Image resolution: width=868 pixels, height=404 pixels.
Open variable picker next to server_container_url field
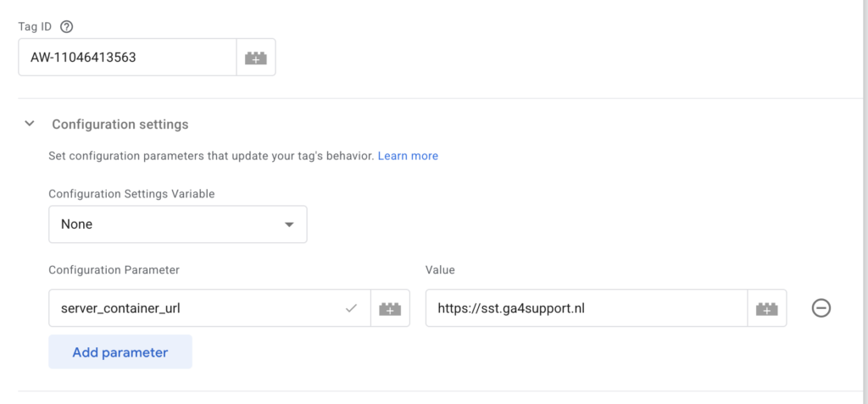click(390, 309)
